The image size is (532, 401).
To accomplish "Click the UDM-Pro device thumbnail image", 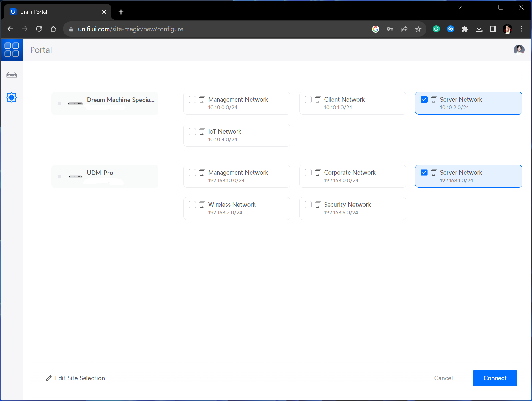I will 75,176.
